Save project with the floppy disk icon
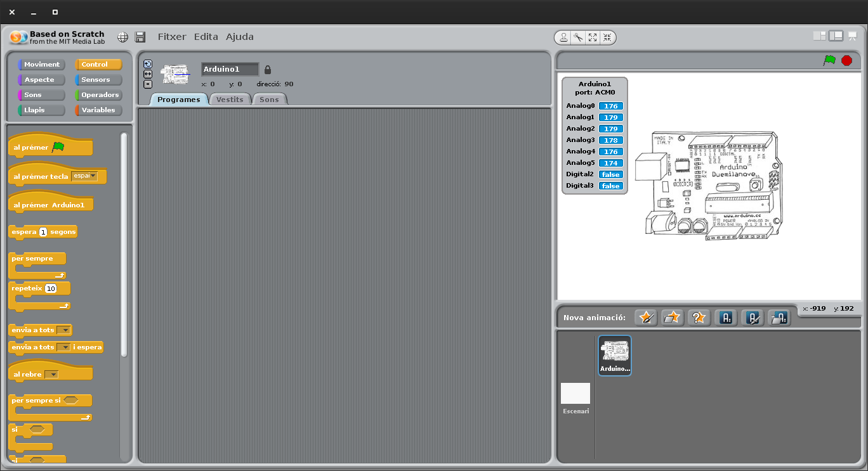The image size is (868, 471). pyautogui.click(x=140, y=37)
